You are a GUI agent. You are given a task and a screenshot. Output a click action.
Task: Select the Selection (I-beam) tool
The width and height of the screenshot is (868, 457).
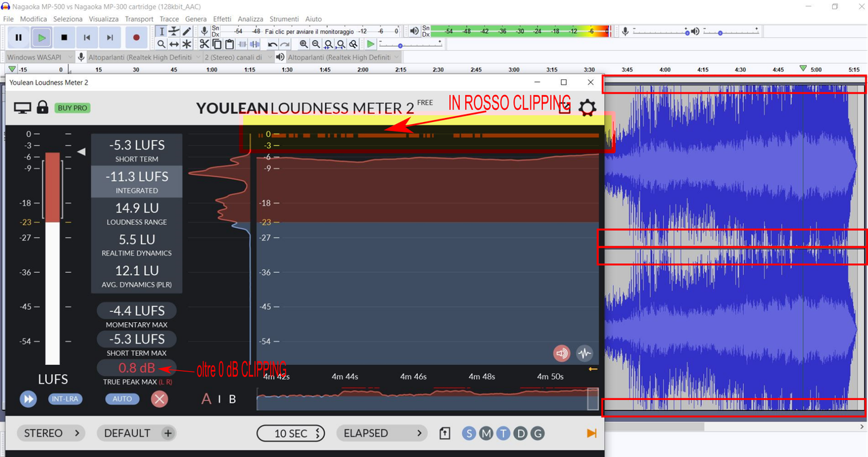click(161, 31)
